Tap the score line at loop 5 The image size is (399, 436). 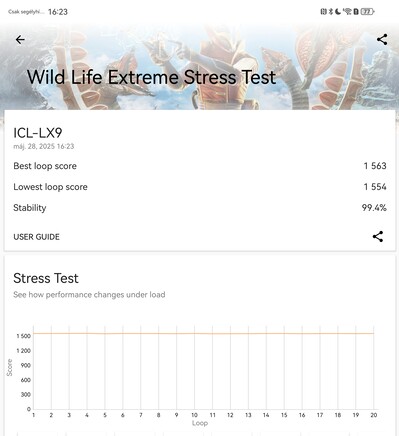(x=105, y=333)
